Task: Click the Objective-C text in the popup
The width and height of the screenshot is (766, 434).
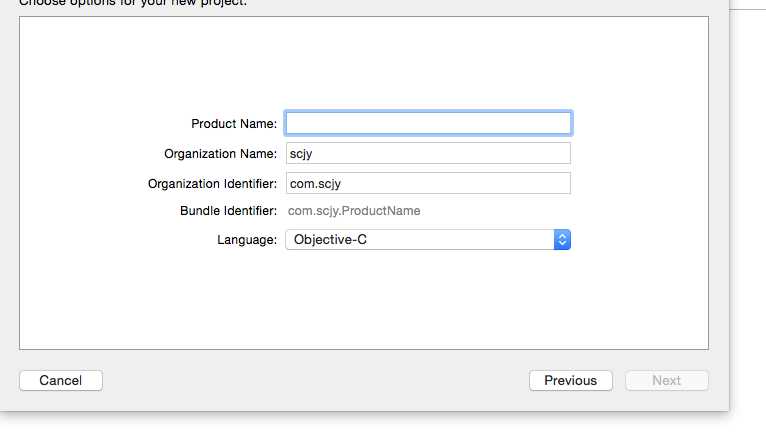Action: coord(330,239)
